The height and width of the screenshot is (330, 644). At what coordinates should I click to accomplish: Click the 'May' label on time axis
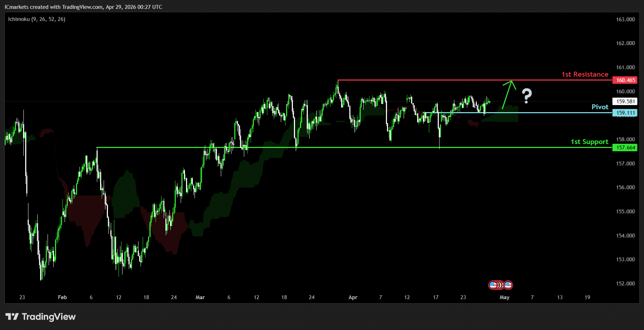click(504, 297)
